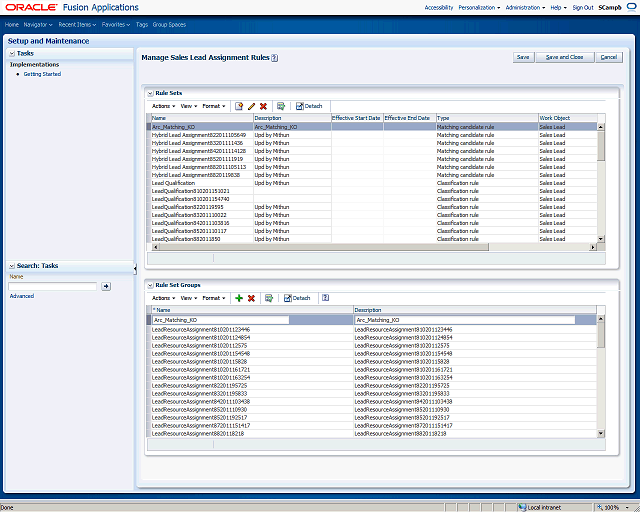Click the Save and Close button

click(x=564, y=57)
